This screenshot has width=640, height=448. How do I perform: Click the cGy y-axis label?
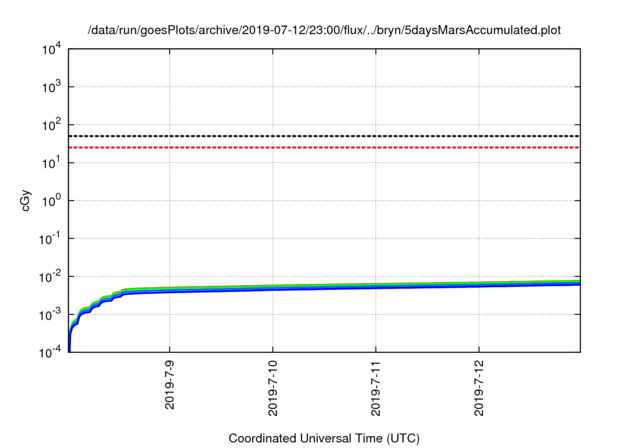click(26, 200)
